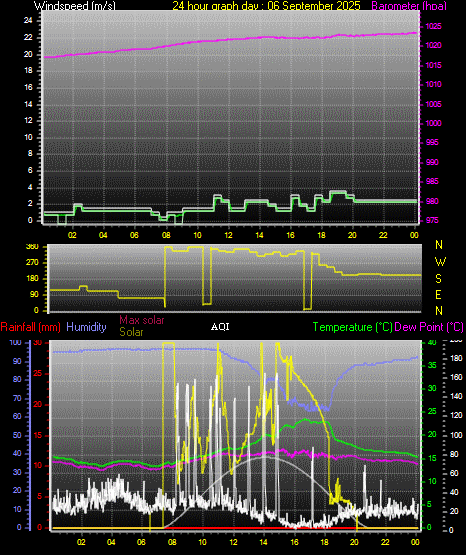Click the E compass direction letter
This screenshot has height=555, width=466.
pos(438,295)
